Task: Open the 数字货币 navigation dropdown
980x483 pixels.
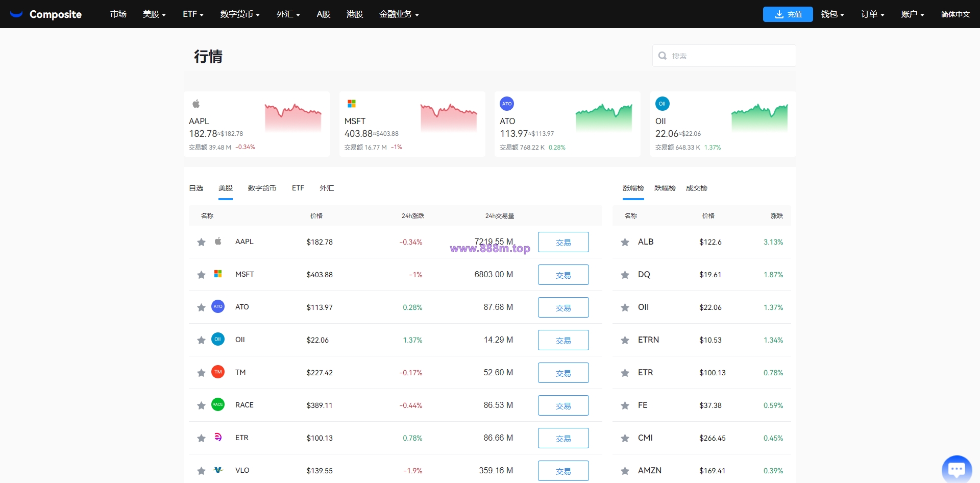Action: point(240,14)
